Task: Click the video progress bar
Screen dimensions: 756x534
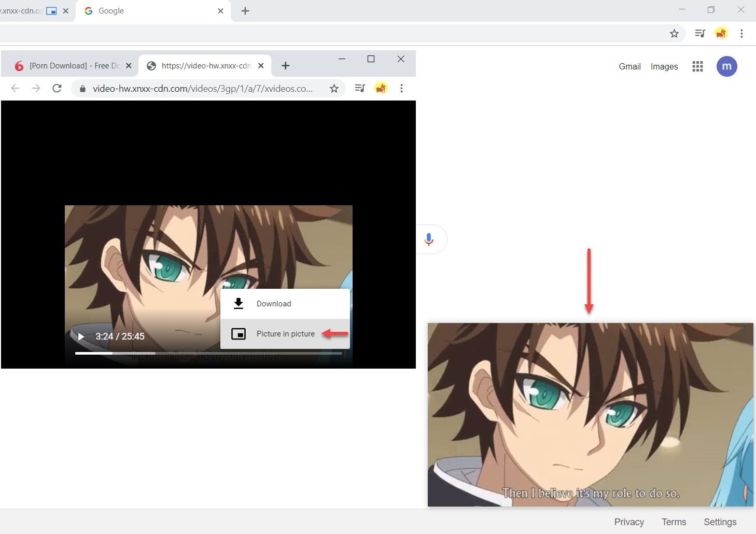Action: [207, 353]
